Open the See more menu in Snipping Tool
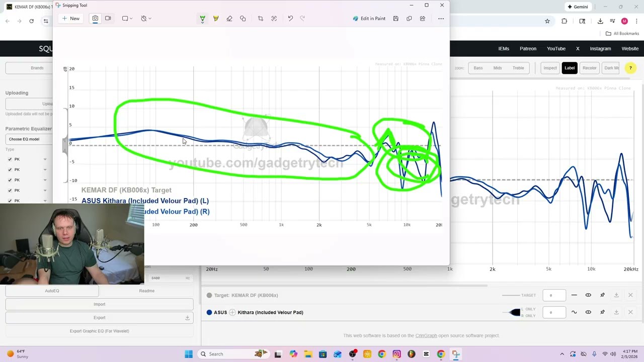 441,18
